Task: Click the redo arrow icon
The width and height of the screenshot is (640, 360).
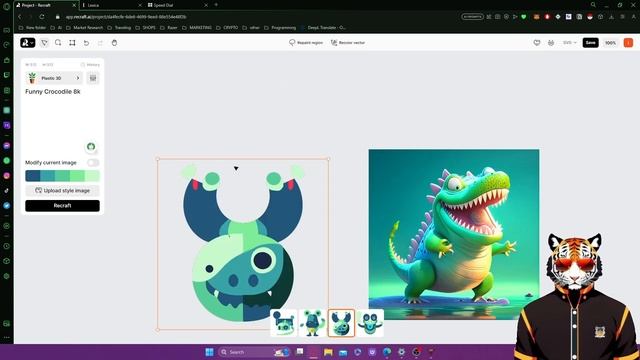Action: 100,42
